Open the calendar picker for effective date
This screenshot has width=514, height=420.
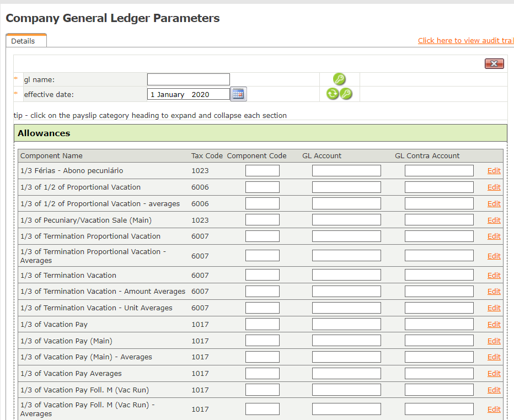pyautogui.click(x=238, y=94)
